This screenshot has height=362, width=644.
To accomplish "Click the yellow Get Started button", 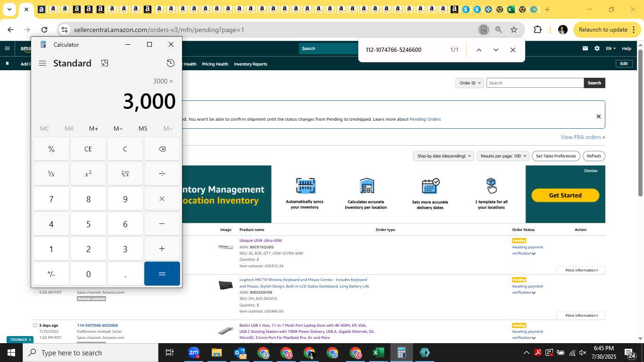I will click(565, 195).
